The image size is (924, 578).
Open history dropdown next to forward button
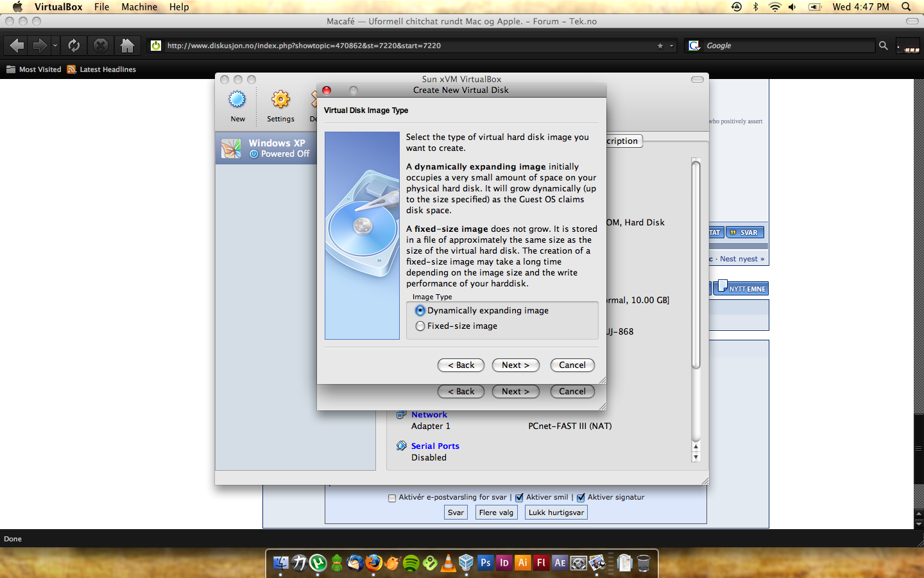55,46
